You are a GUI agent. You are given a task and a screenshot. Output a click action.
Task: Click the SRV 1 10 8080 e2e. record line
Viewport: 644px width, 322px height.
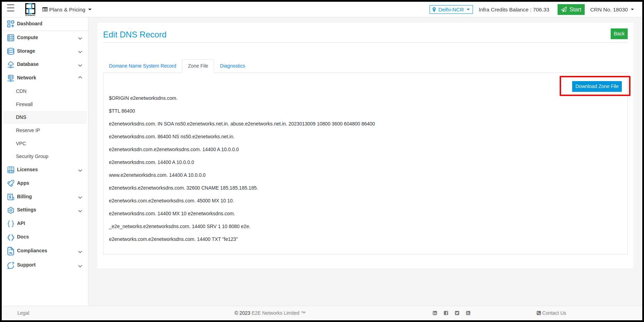(x=180, y=226)
